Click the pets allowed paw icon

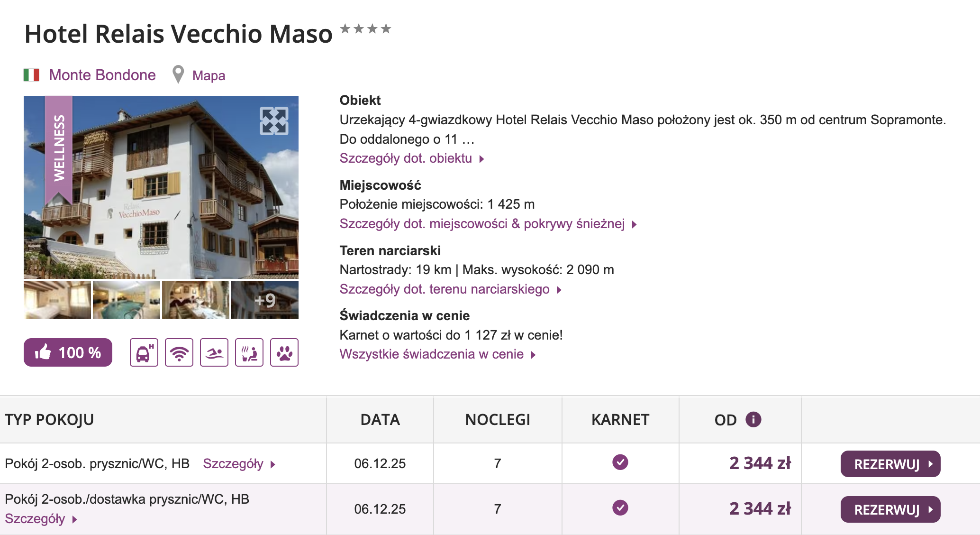[284, 352]
